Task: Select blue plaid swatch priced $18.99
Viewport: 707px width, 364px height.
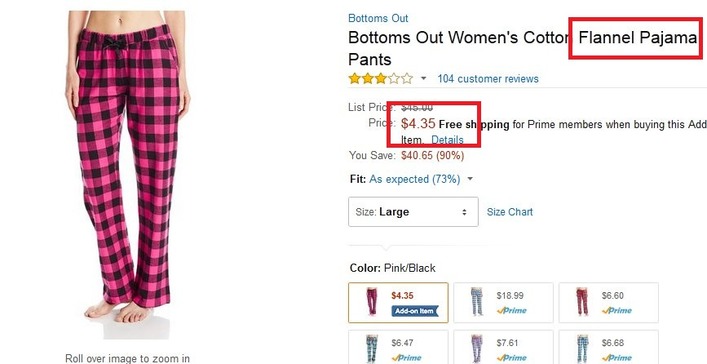Action: 503,303
